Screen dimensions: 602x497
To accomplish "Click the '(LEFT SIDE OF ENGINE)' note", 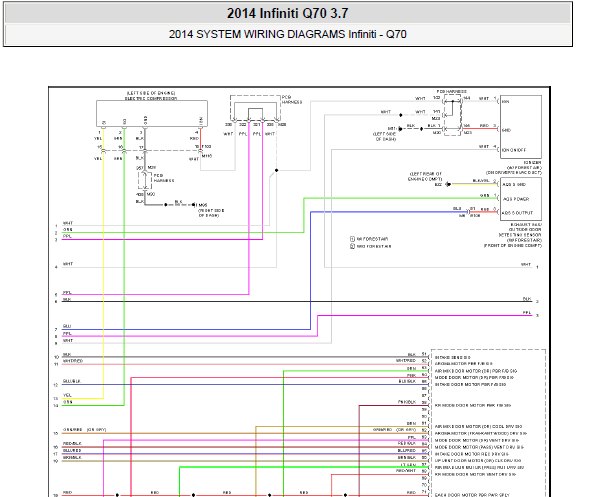I will click(151, 93).
